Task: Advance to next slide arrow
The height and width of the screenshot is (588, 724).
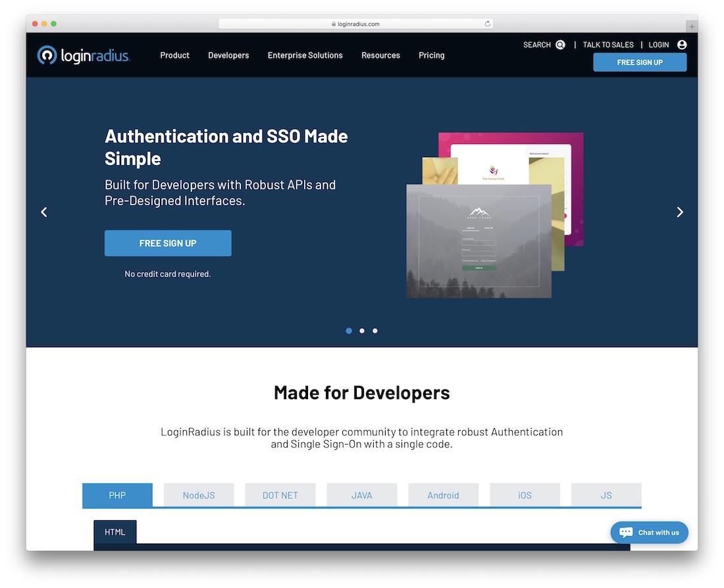Action: (680, 212)
